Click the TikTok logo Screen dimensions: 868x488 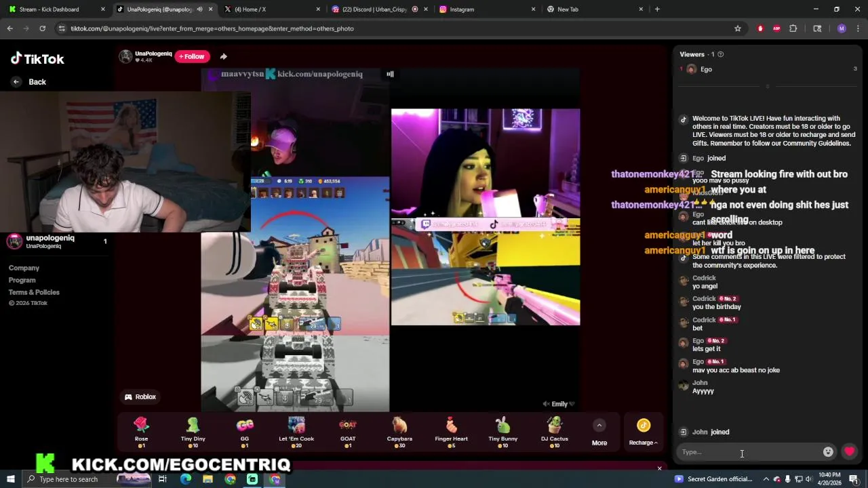pyautogui.click(x=37, y=59)
